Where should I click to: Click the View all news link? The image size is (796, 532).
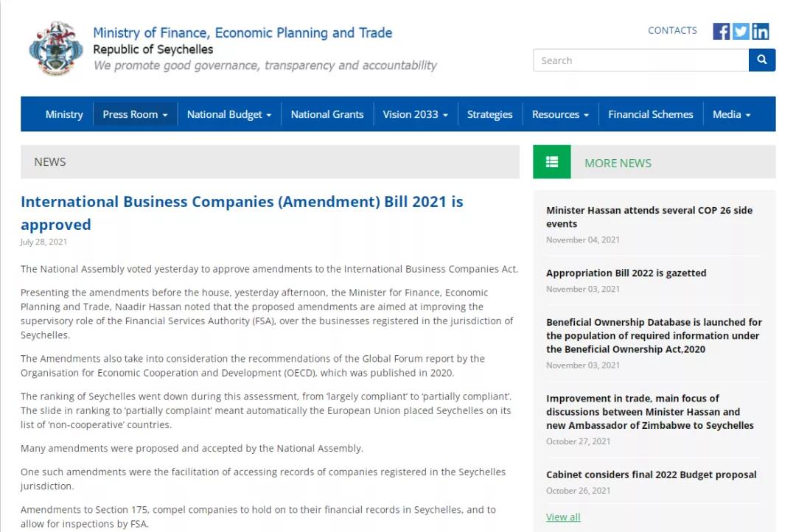tap(563, 517)
